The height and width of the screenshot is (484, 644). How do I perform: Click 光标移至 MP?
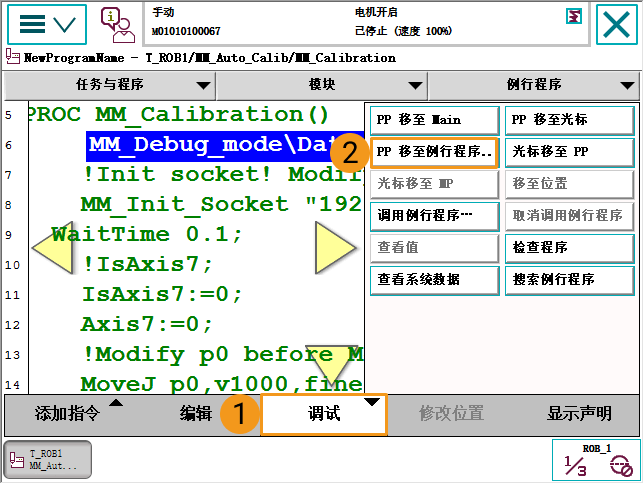point(435,184)
